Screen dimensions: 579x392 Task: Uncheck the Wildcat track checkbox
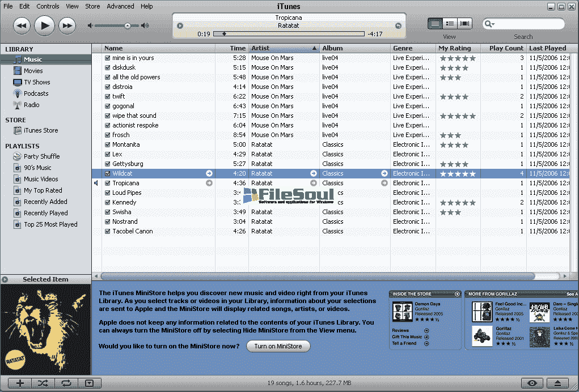[x=108, y=173]
